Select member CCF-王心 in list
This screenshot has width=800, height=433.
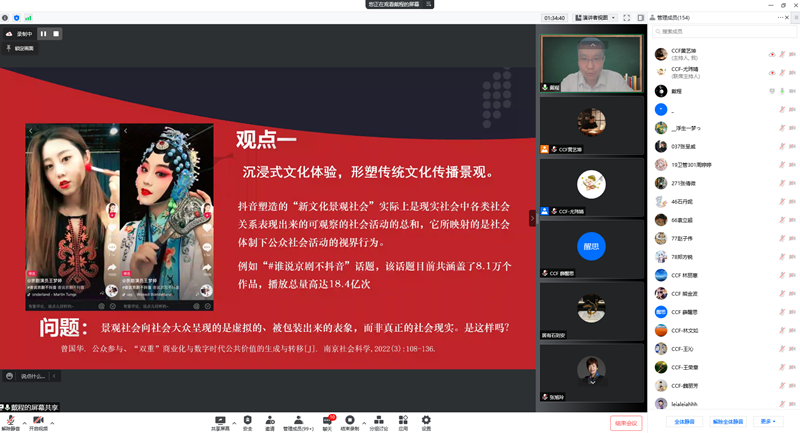tap(724, 349)
